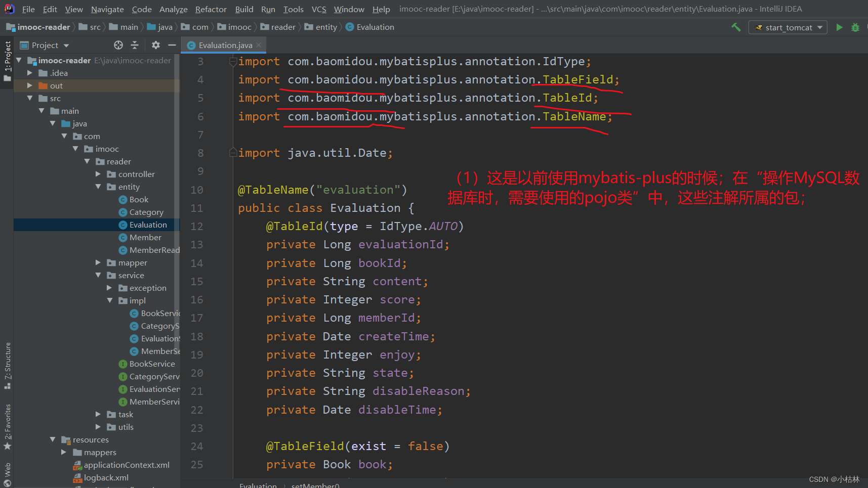Close the Evaluation.java editor tab

pyautogui.click(x=259, y=45)
